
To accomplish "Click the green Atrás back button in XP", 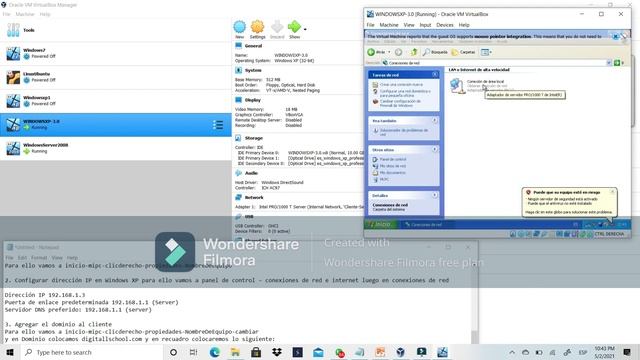I will click(x=376, y=52).
